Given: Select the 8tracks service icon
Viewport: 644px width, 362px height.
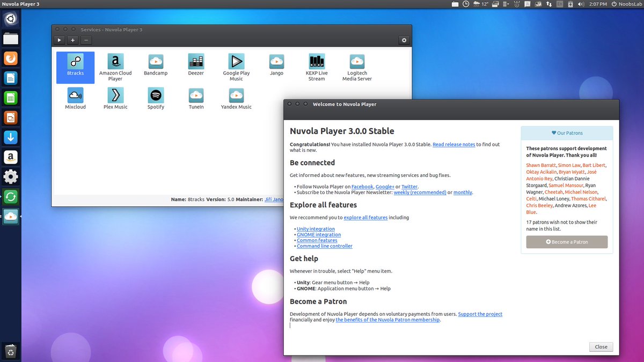Looking at the screenshot, I should [75, 68].
